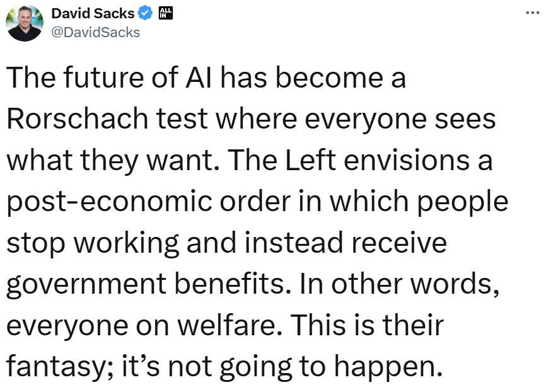Click the ALL IN affiliation badge
The image size is (546, 392).
166,13
